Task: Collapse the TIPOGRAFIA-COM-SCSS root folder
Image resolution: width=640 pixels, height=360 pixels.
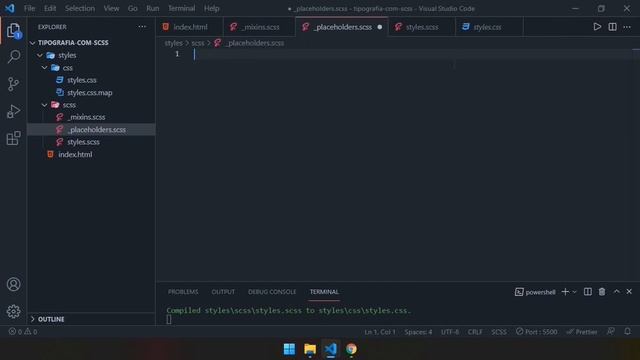Action: point(33,42)
